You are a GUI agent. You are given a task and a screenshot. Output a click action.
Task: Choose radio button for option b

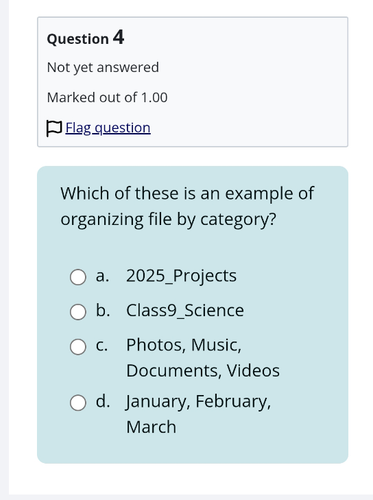[x=78, y=312]
